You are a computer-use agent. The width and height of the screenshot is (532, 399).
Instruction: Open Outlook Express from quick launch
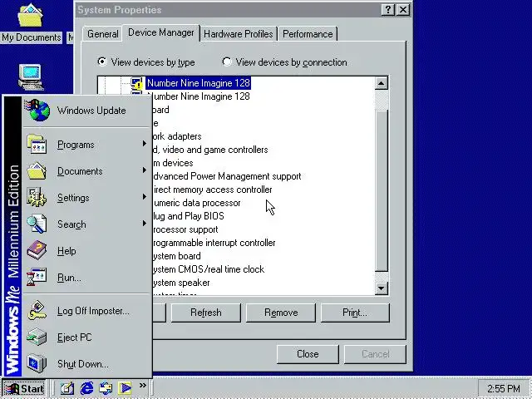click(106, 388)
